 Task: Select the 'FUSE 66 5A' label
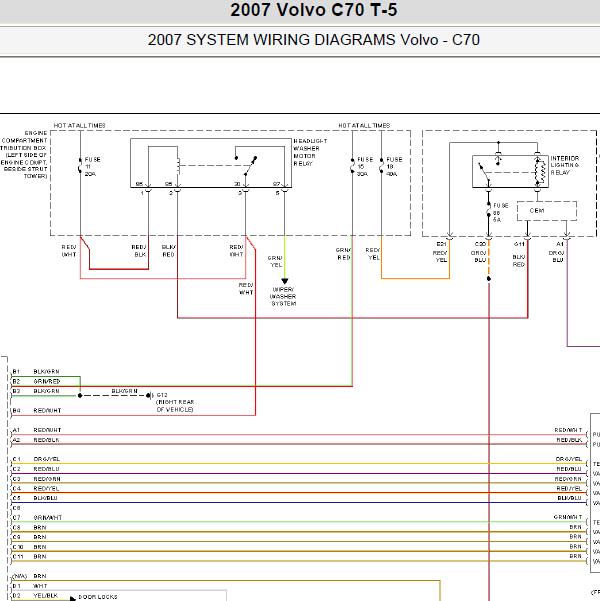(500, 213)
